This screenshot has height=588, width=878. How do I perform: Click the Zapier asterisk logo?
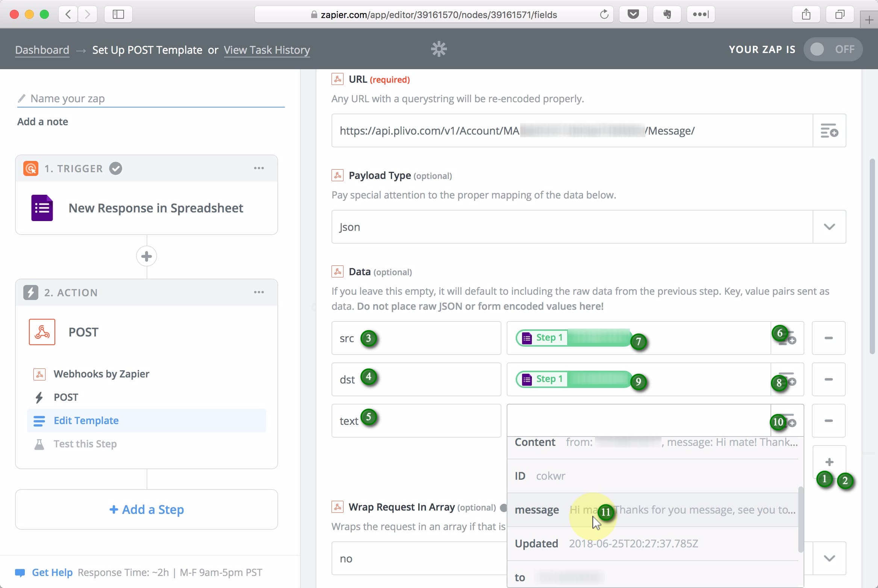[x=439, y=49]
